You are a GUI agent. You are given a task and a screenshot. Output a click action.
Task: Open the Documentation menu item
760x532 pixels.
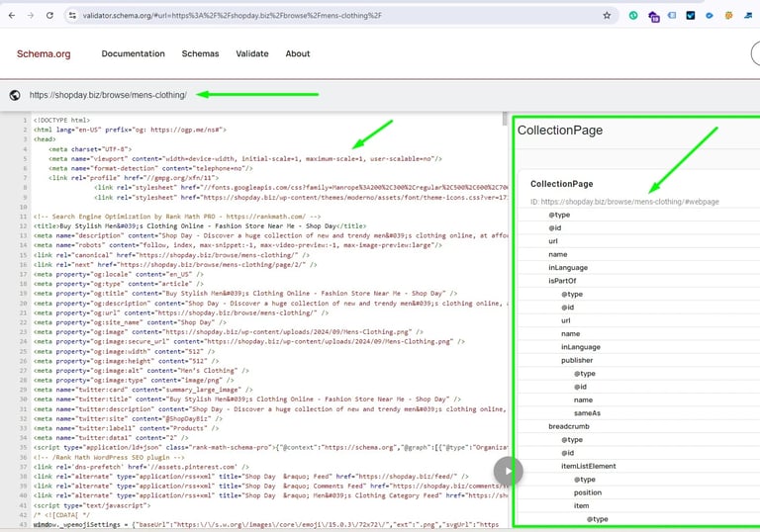[133, 53]
